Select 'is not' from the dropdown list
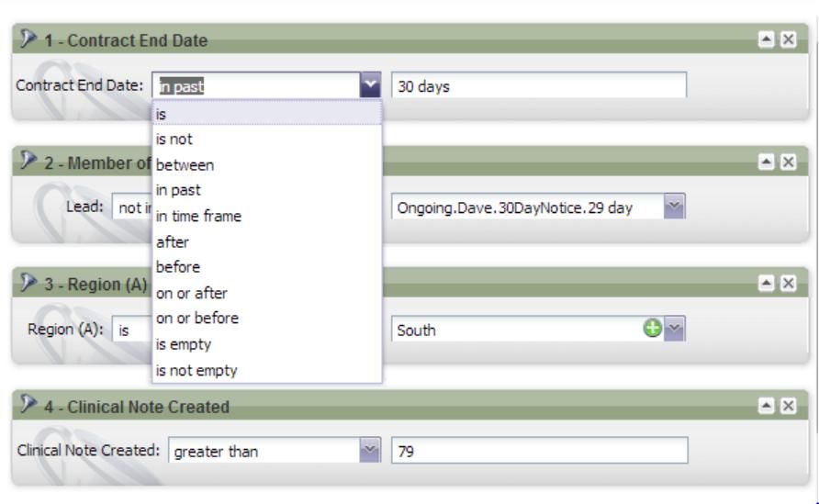 pyautogui.click(x=174, y=140)
